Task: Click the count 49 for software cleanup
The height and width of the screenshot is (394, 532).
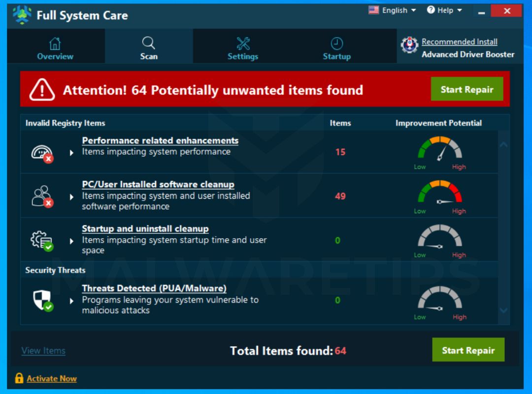Action: [340, 196]
